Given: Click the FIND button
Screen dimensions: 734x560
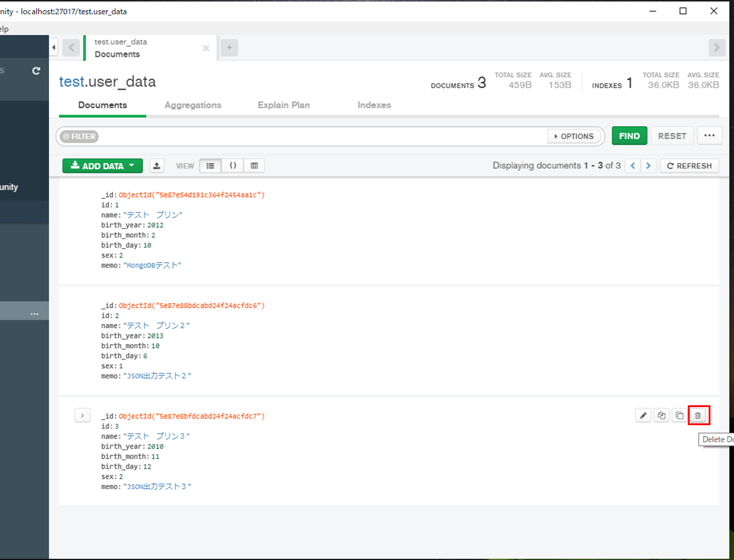Looking at the screenshot, I should tap(629, 135).
